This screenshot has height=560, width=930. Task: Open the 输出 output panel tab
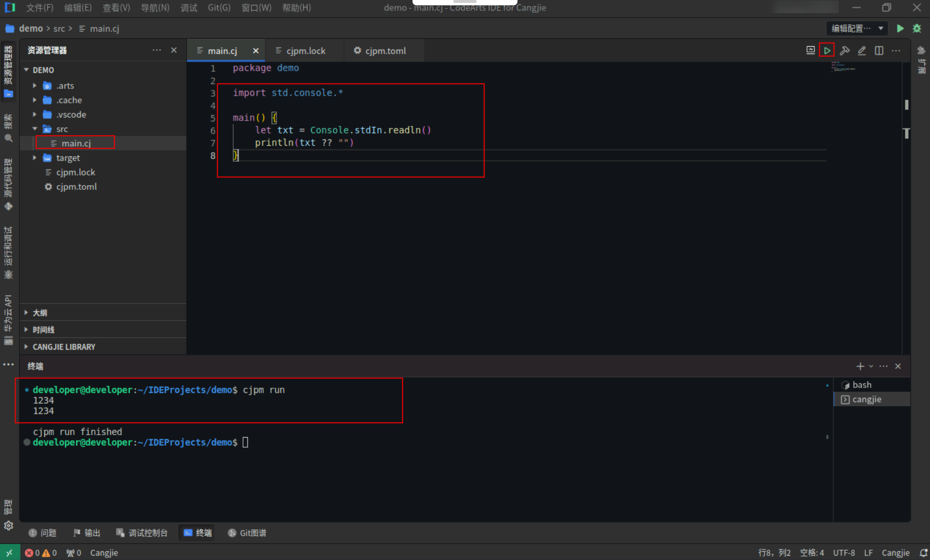(86, 533)
